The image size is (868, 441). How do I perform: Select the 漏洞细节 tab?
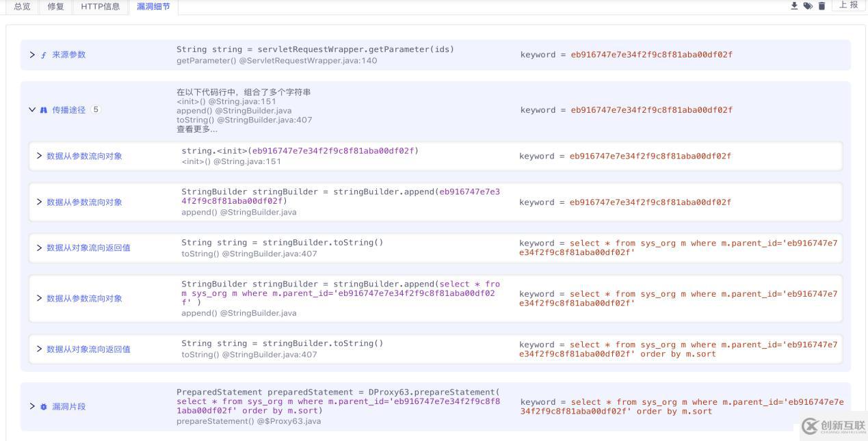click(153, 6)
